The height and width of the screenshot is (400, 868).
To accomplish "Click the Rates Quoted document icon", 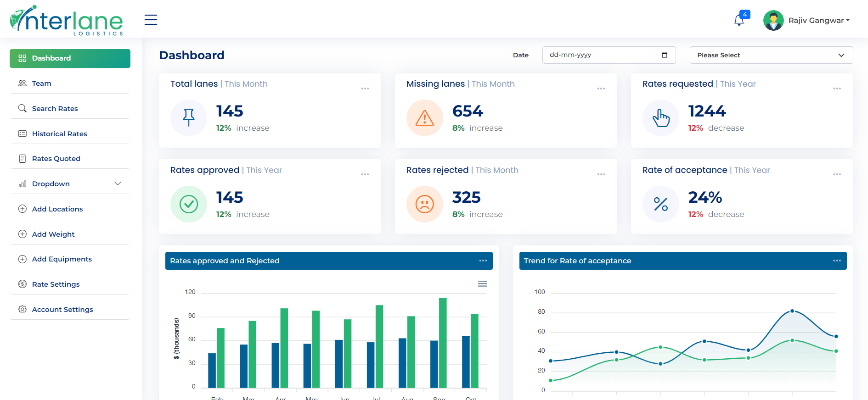I will click(22, 159).
